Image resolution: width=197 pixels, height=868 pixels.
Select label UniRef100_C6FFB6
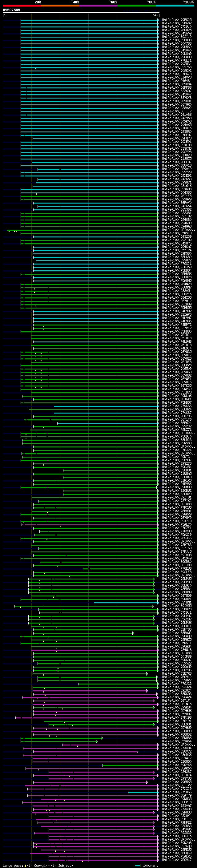[177, 88]
